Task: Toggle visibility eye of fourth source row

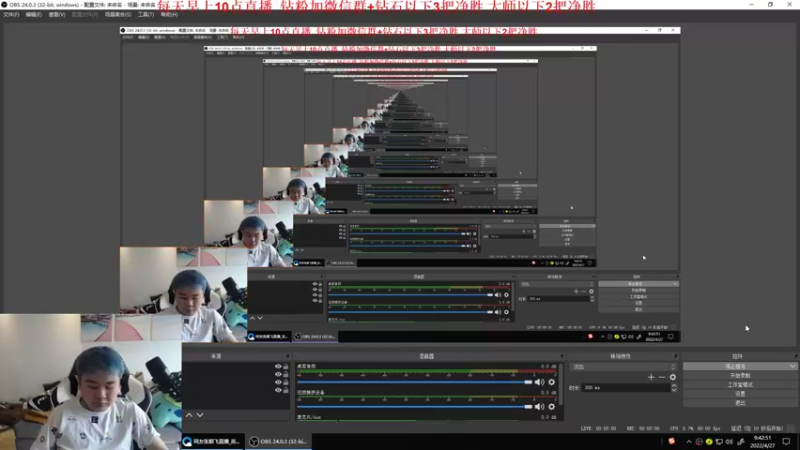Action: pyautogui.click(x=278, y=390)
